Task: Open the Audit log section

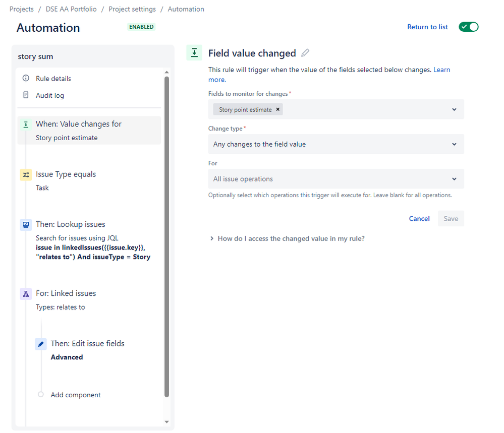Action: (50, 96)
